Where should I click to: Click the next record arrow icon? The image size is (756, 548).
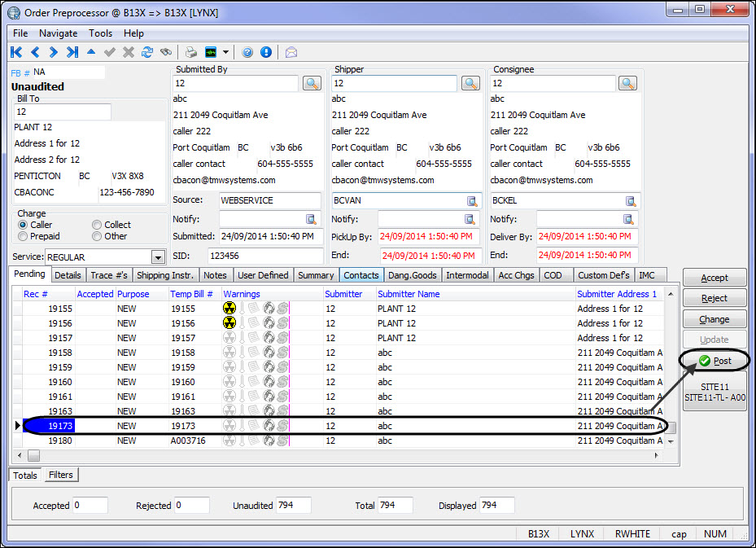(54, 52)
